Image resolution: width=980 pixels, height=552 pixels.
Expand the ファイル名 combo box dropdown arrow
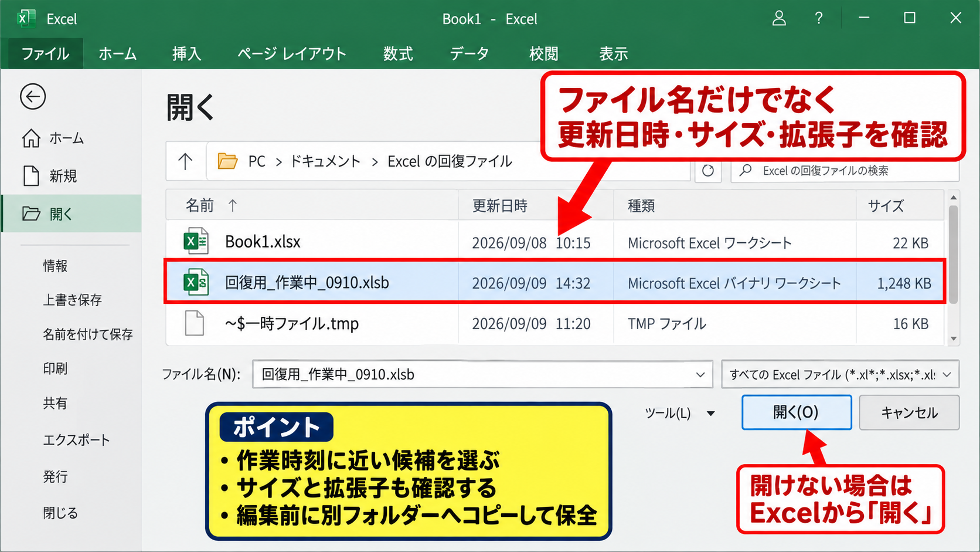[700, 374]
